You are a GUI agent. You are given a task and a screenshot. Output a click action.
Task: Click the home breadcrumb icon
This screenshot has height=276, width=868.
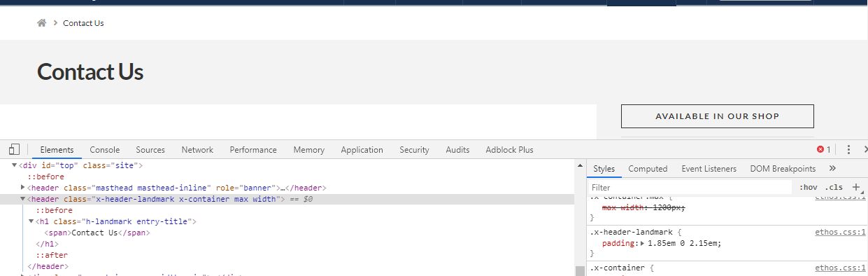tap(42, 23)
